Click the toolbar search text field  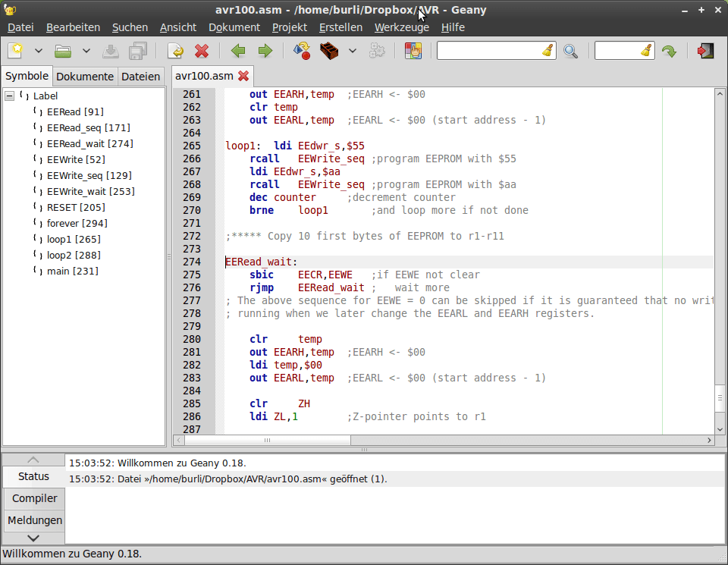coord(489,51)
